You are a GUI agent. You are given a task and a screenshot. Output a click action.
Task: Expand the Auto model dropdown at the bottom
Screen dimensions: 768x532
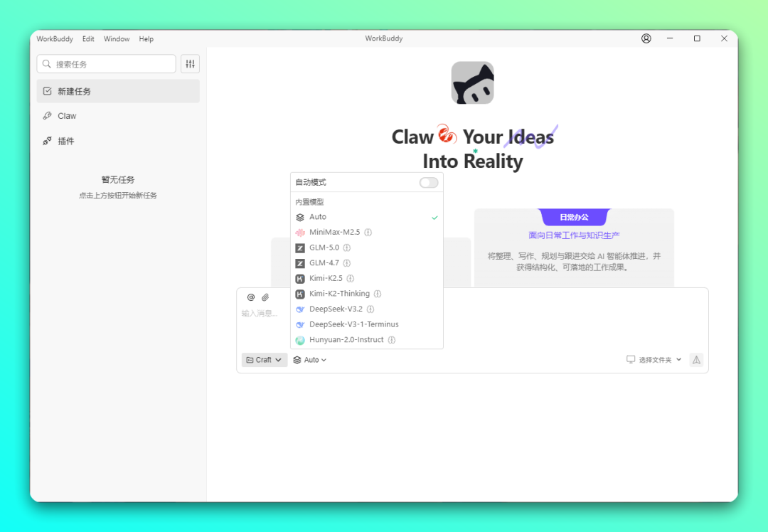coord(309,360)
